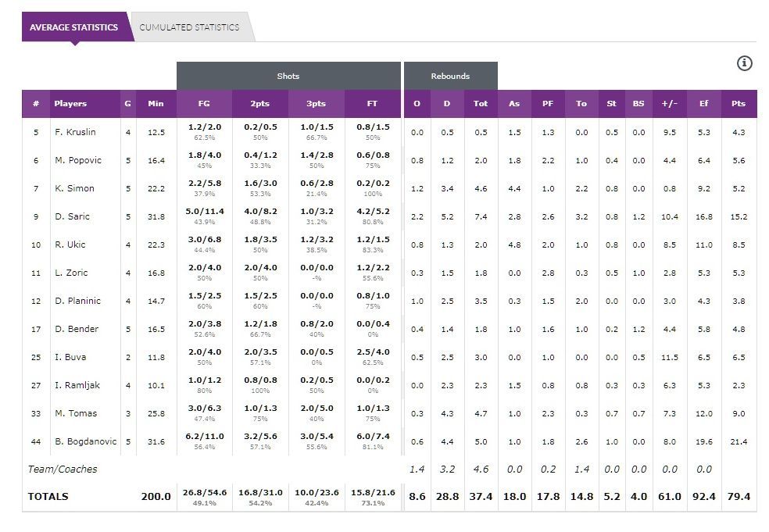
Task: Click the Shots group header
Action: coord(288,76)
